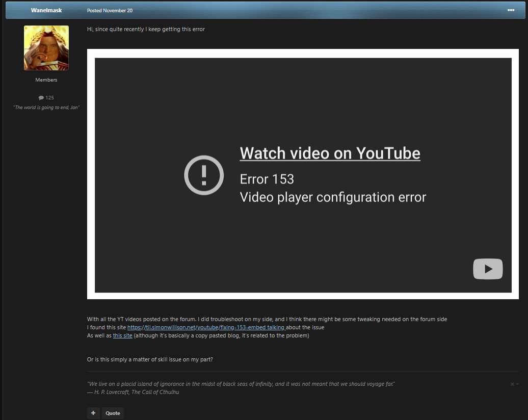Click the YouTube play logo in the embed

(x=488, y=269)
